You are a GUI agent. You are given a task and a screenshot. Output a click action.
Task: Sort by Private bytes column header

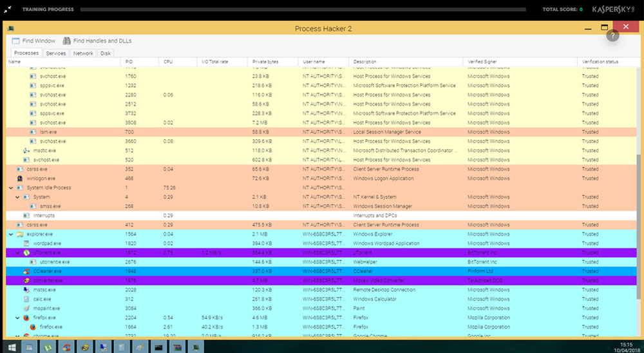tap(265, 62)
